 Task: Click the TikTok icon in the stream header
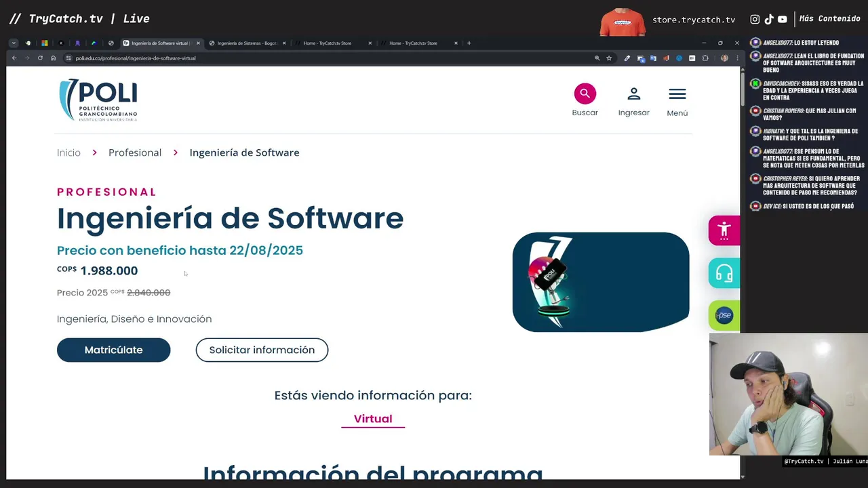(769, 20)
